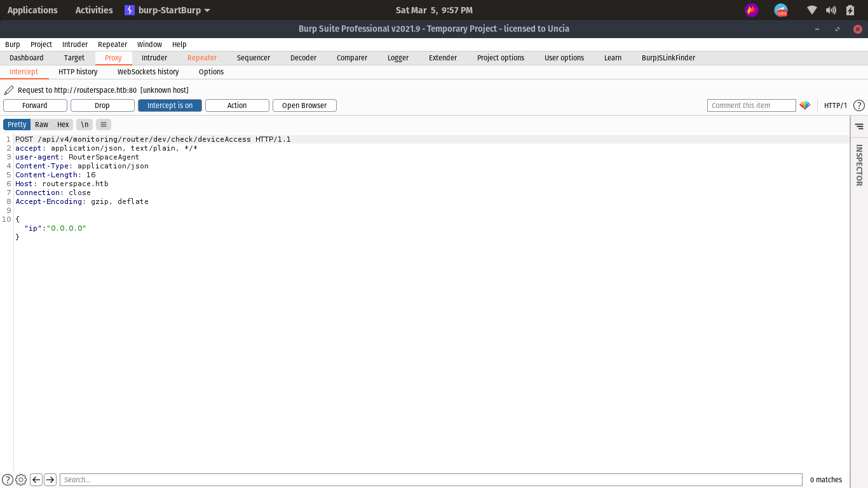The image size is (868, 488).
Task: Turn off the Intercept is on toggle
Action: pyautogui.click(x=170, y=105)
